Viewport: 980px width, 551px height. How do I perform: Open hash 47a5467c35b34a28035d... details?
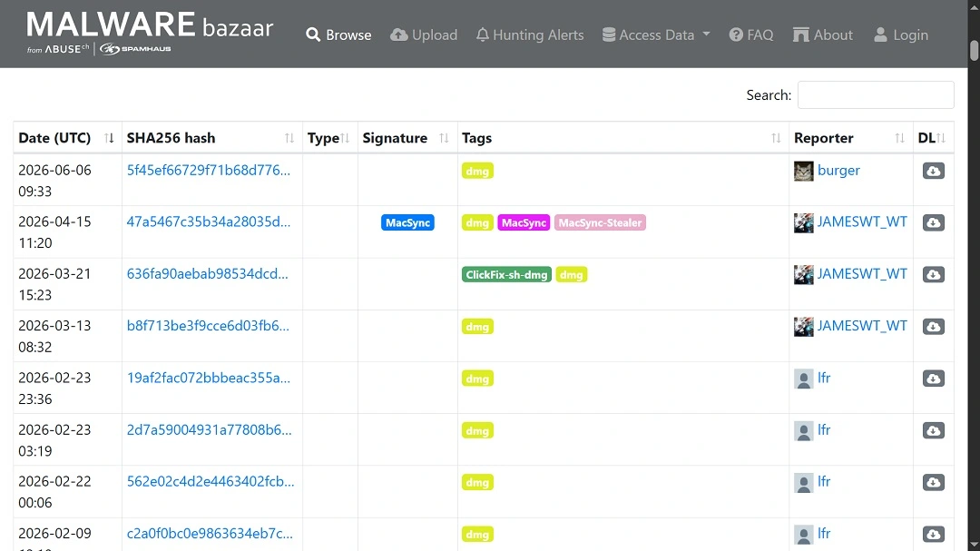click(208, 222)
